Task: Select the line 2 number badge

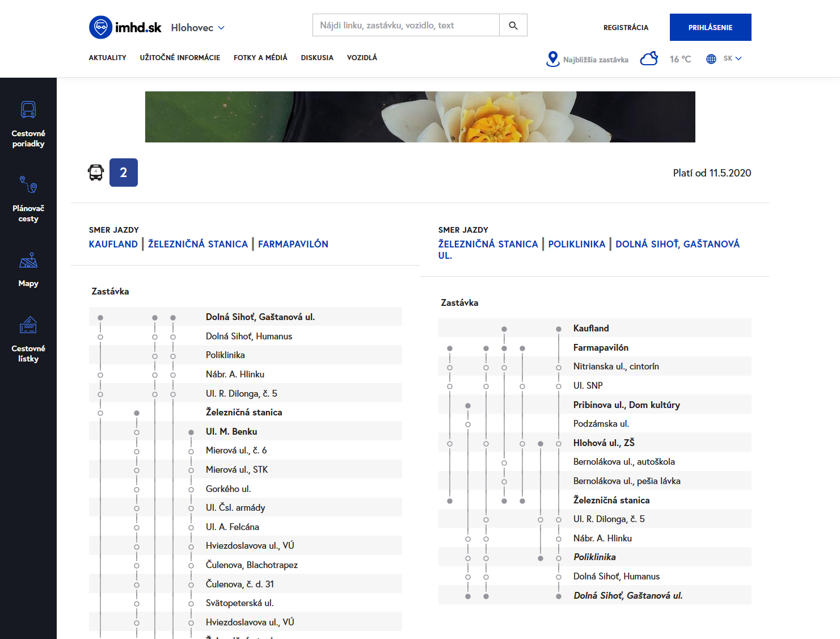Action: pyautogui.click(x=124, y=173)
